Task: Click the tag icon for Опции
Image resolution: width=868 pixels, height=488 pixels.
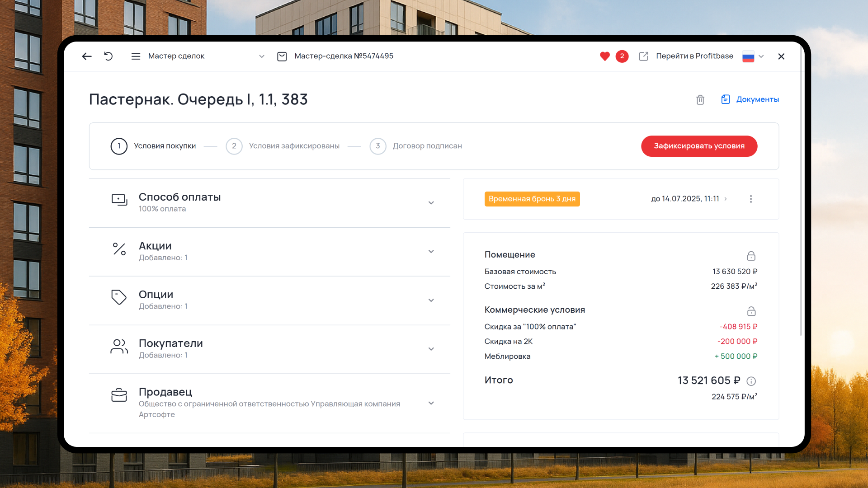Action: [119, 297]
